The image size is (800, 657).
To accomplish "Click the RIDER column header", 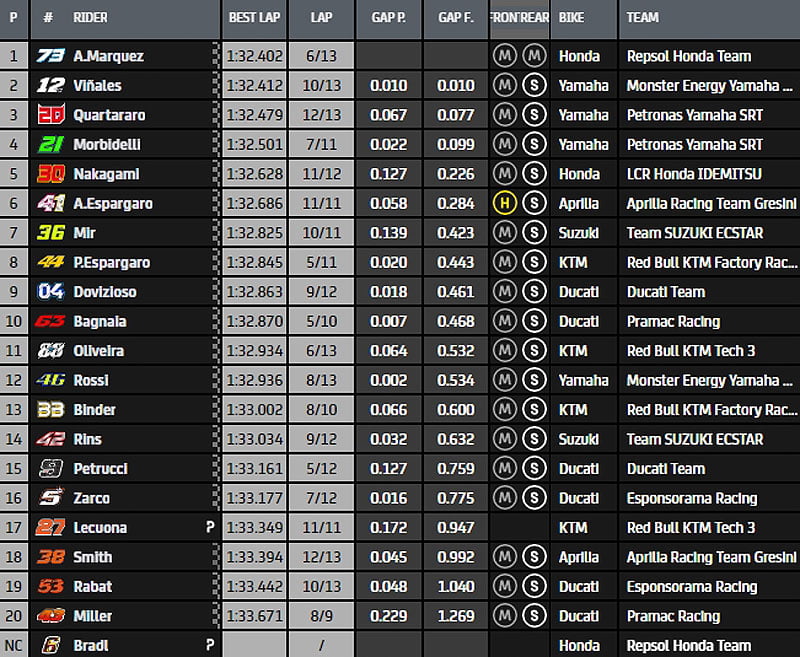I will (91, 18).
